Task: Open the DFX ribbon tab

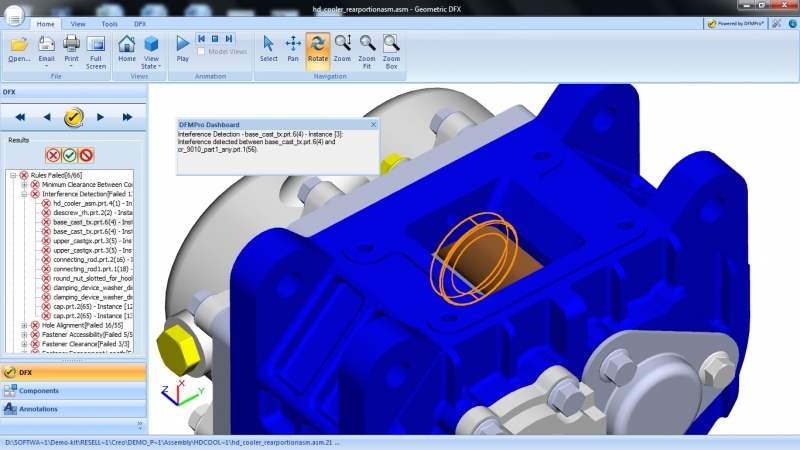Action: point(140,22)
